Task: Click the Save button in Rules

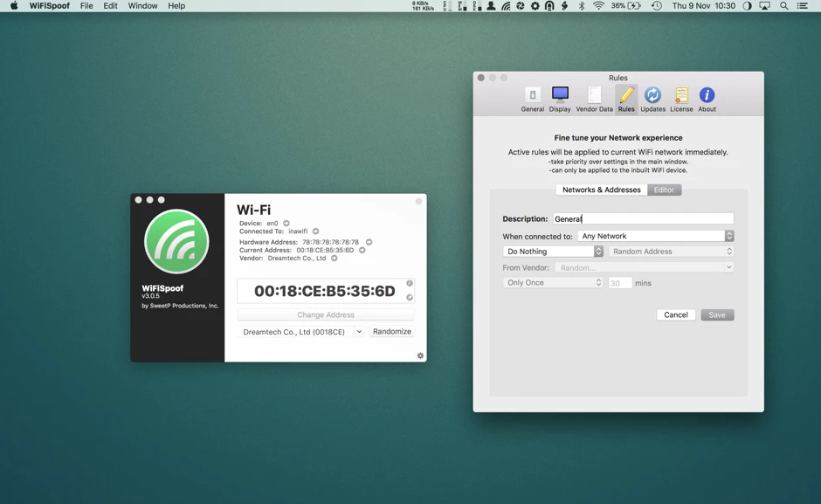Action: click(717, 314)
